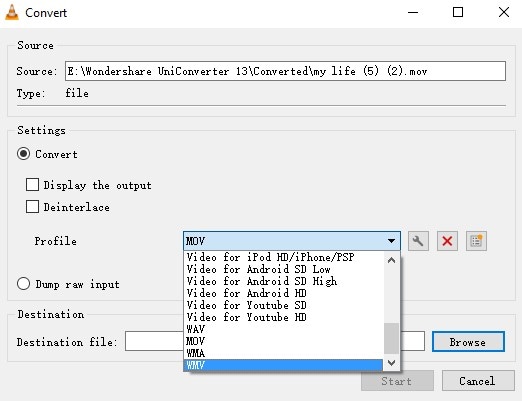Click the Cancel button

[478, 380]
